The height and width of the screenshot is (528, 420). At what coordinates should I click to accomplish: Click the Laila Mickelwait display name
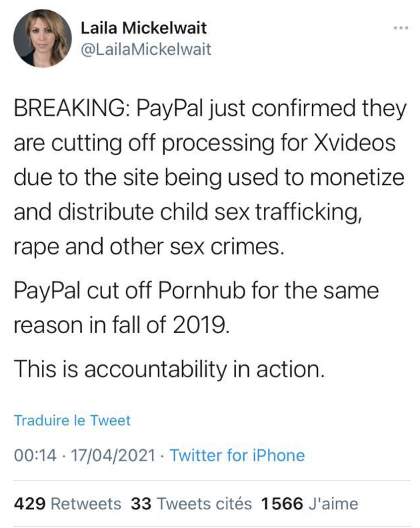pyautogui.click(x=144, y=28)
